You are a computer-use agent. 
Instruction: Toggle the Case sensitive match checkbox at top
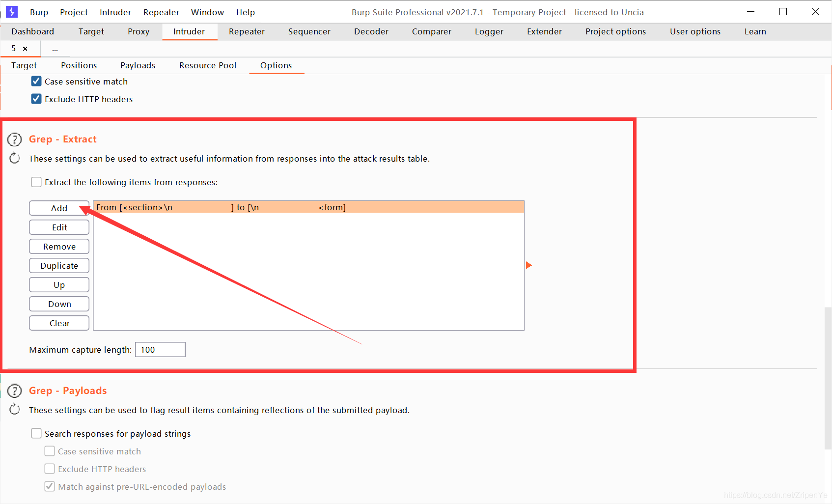coord(36,81)
